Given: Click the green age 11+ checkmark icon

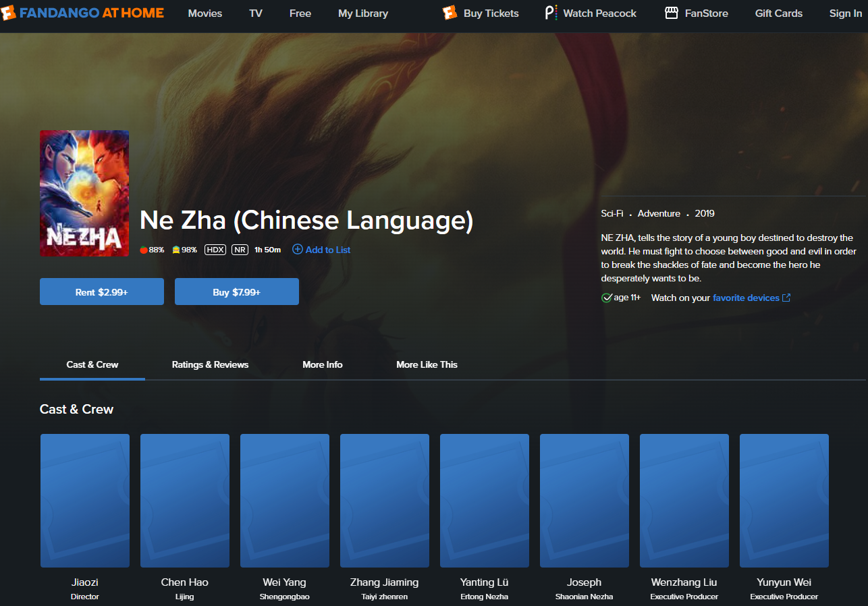Looking at the screenshot, I should point(607,298).
